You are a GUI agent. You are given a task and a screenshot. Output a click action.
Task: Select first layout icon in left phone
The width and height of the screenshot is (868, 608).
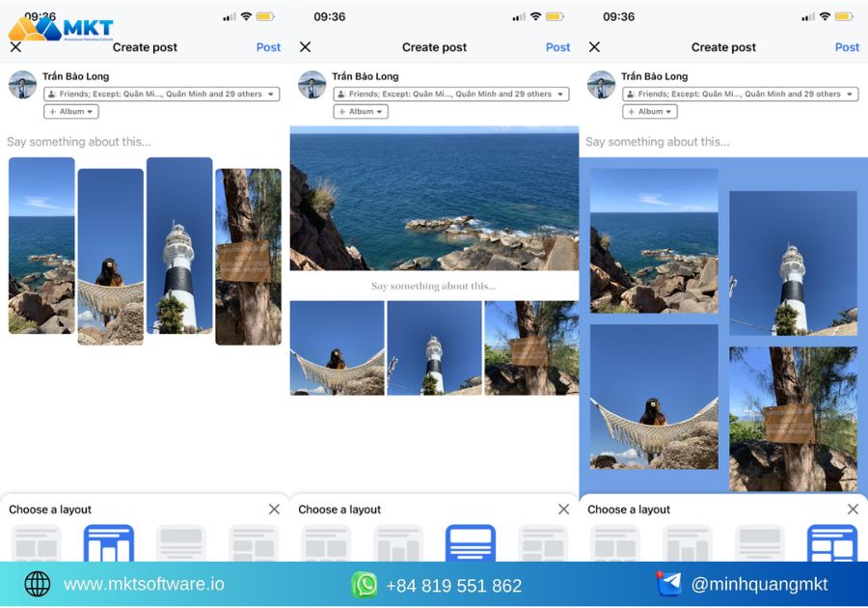(37, 543)
